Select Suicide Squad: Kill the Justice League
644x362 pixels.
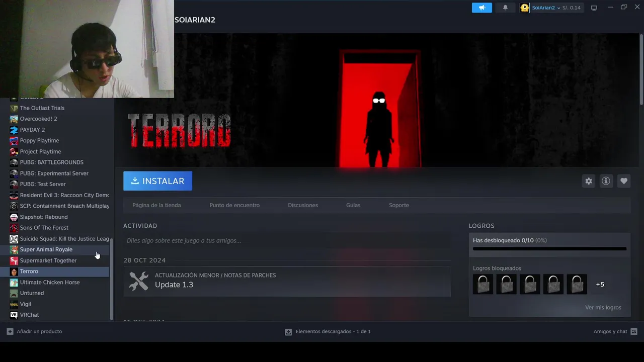59,239
